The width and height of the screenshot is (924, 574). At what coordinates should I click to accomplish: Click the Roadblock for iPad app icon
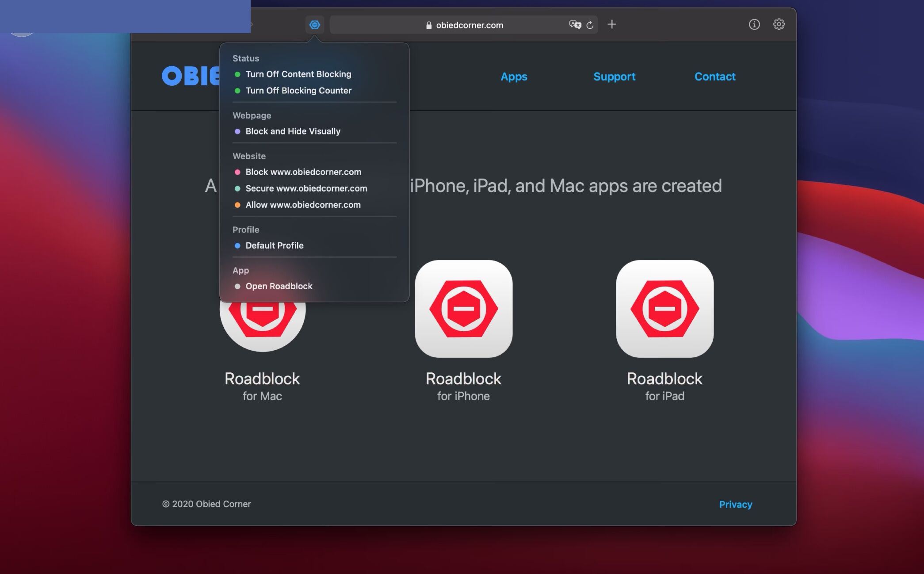[x=665, y=309]
